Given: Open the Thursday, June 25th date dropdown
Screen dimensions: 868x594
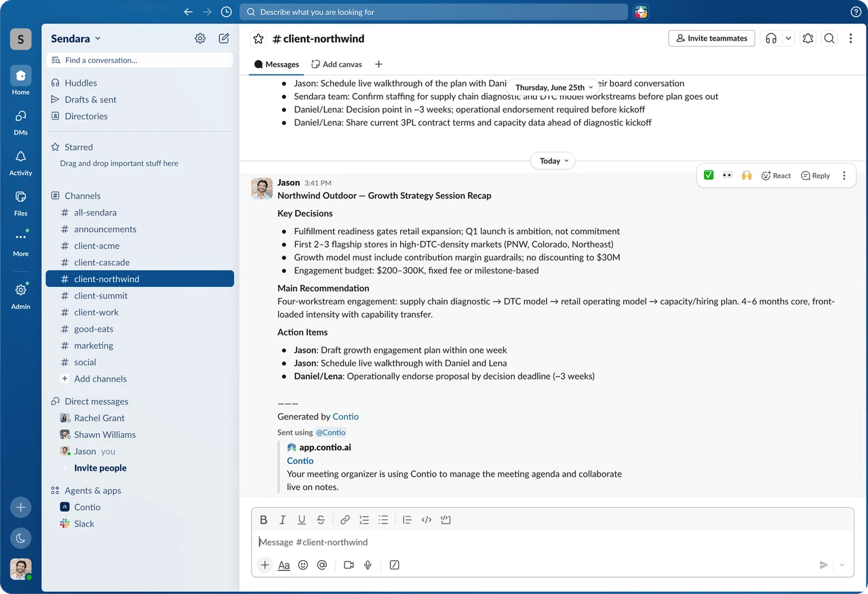Looking at the screenshot, I should [553, 87].
